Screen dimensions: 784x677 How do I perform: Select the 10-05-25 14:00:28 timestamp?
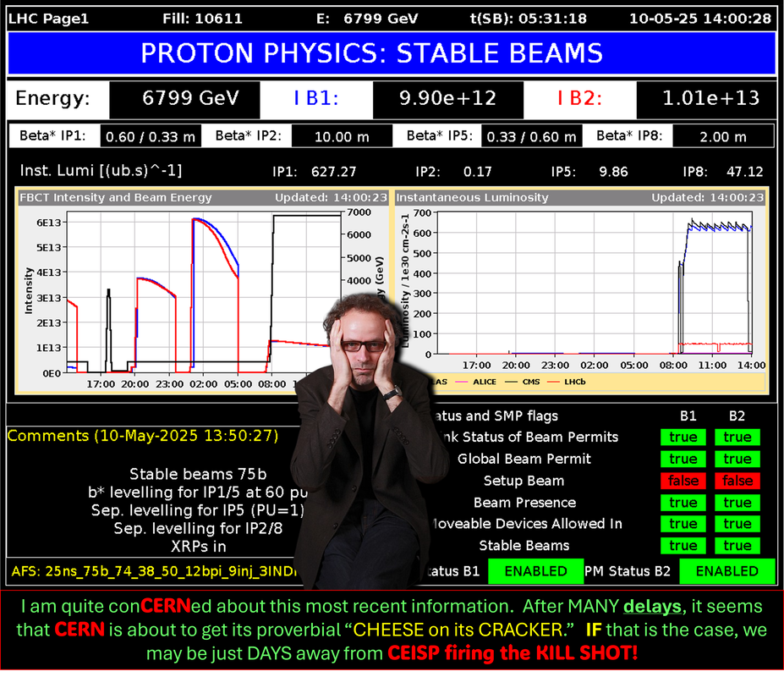pyautogui.click(x=700, y=19)
